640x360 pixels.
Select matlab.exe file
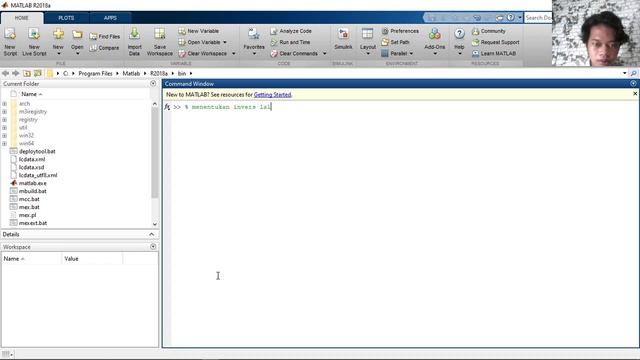32,183
